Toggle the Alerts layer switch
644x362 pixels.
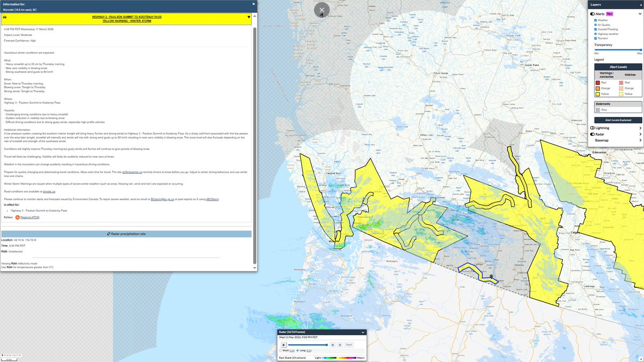[x=592, y=13]
